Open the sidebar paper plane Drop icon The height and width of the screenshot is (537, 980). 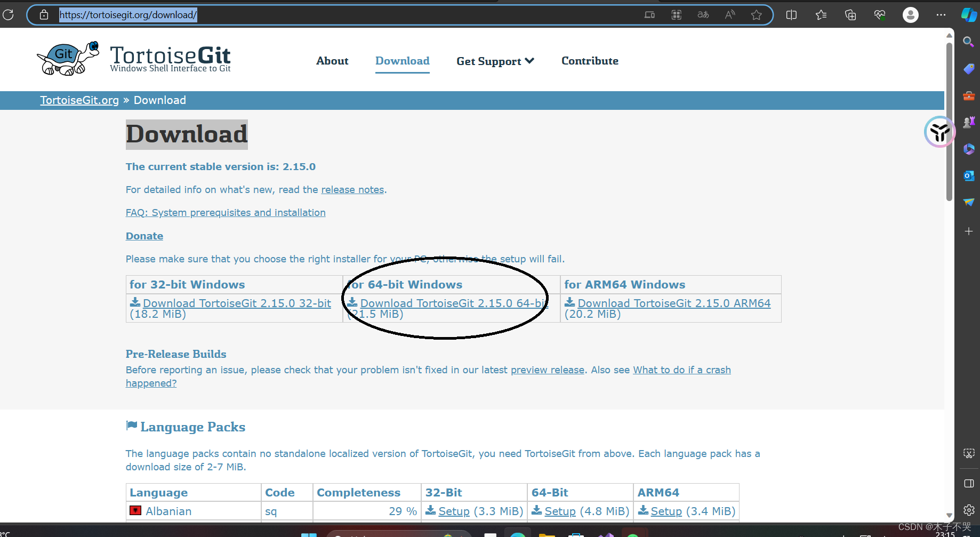(969, 202)
